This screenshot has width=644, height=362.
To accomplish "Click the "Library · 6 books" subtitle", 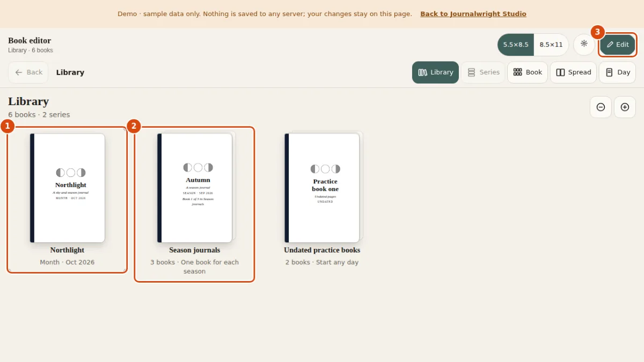I will (x=31, y=50).
